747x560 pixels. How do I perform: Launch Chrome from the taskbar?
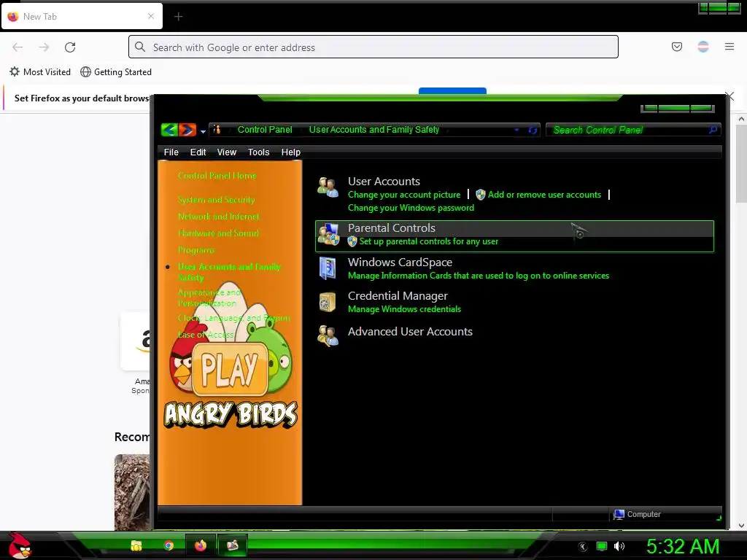pos(169,545)
